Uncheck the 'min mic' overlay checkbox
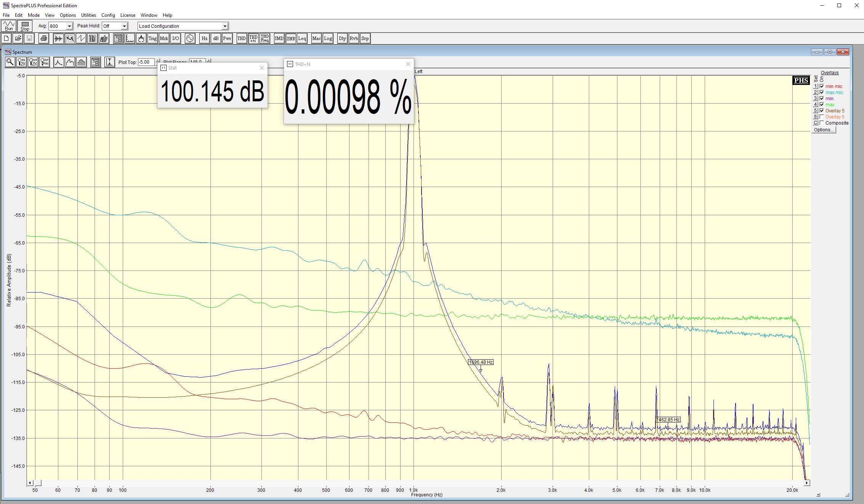 tap(822, 86)
